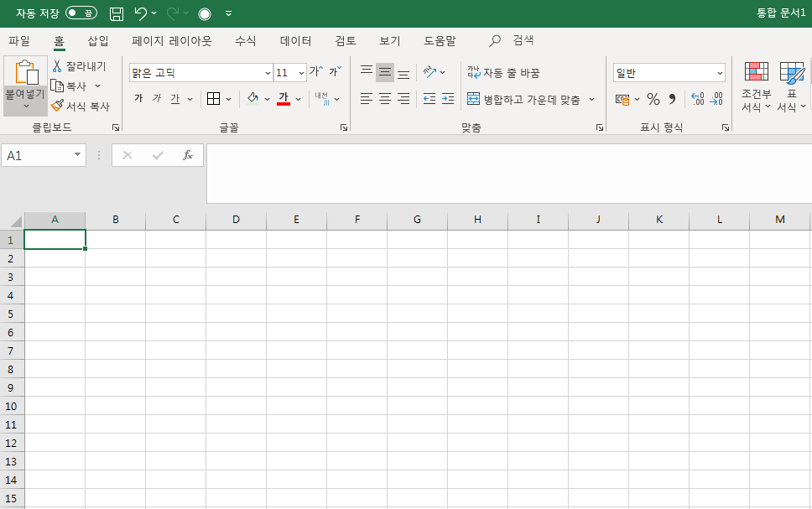Click the phonetic guide (내천) icon
The image size is (812, 509).
pos(321,98)
